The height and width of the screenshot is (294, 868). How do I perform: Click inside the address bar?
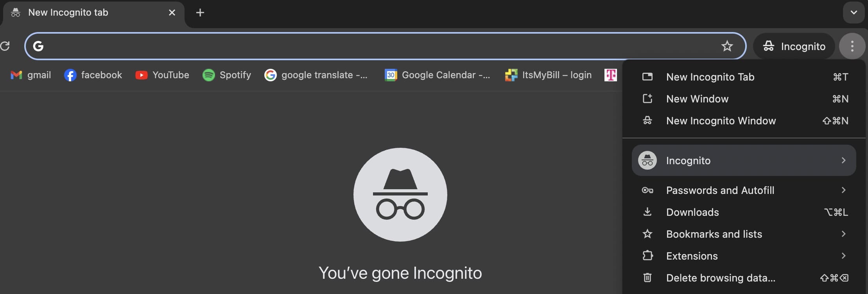(352, 46)
